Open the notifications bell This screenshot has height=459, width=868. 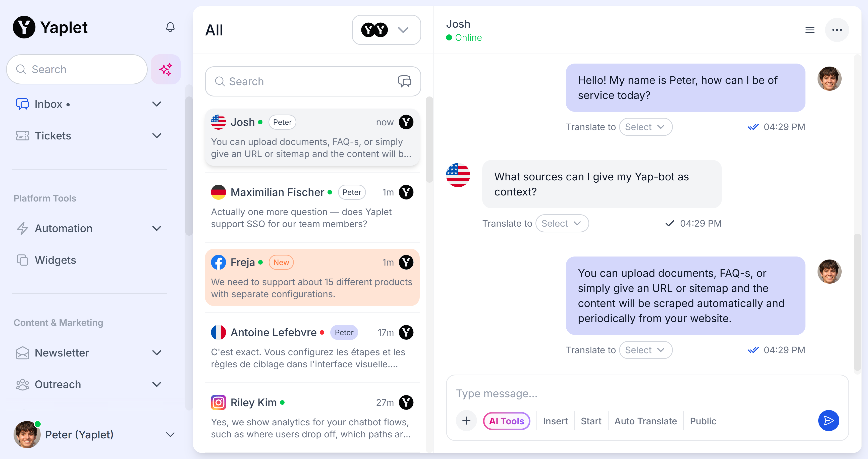(170, 27)
